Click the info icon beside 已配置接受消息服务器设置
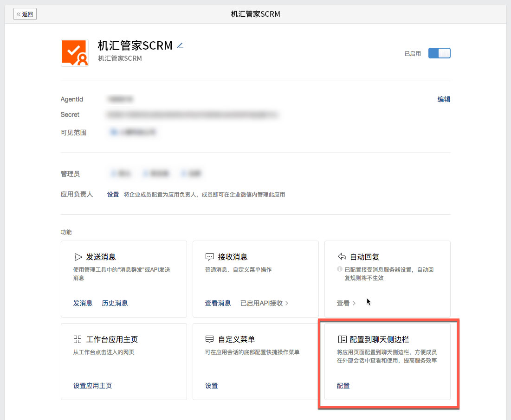 (340, 269)
